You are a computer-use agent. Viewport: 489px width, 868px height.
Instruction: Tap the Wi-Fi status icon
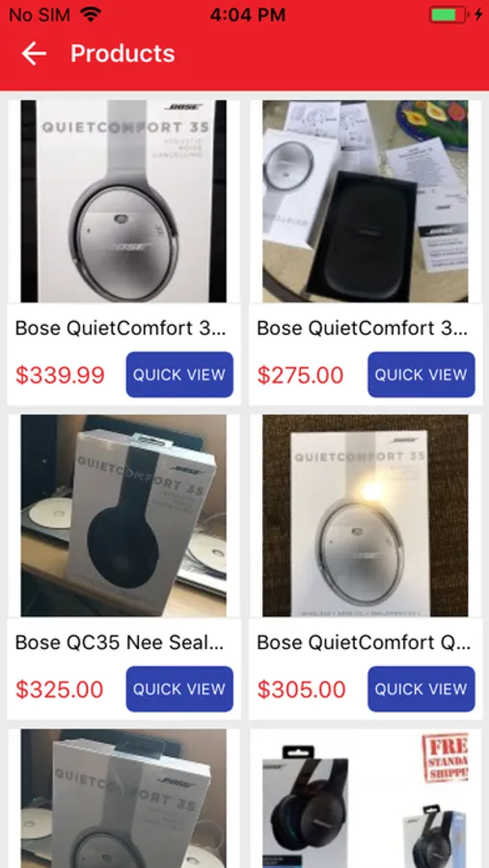pyautogui.click(x=91, y=14)
